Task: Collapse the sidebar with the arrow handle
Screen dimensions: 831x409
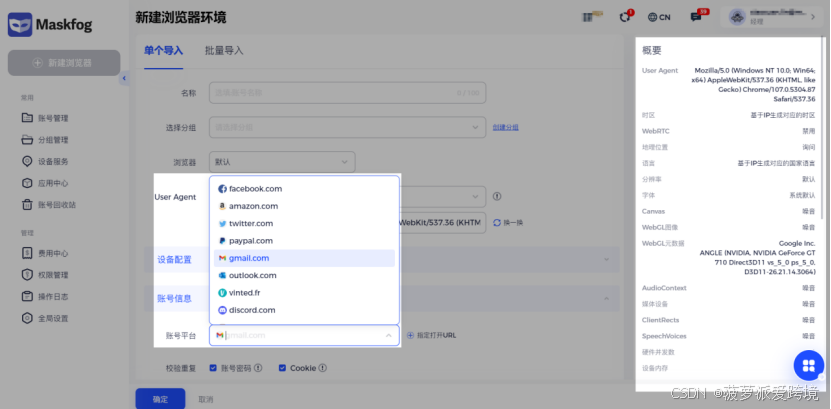Action: pyautogui.click(x=124, y=78)
